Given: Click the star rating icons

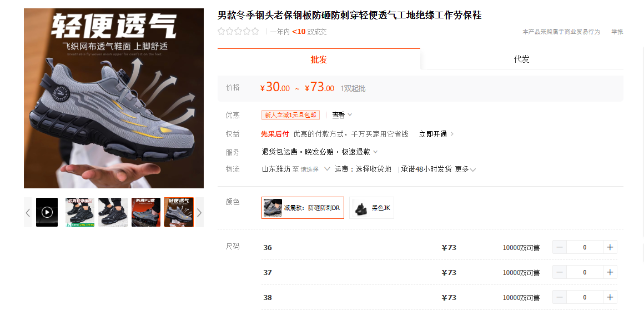Looking at the screenshot, I should coord(238,31).
